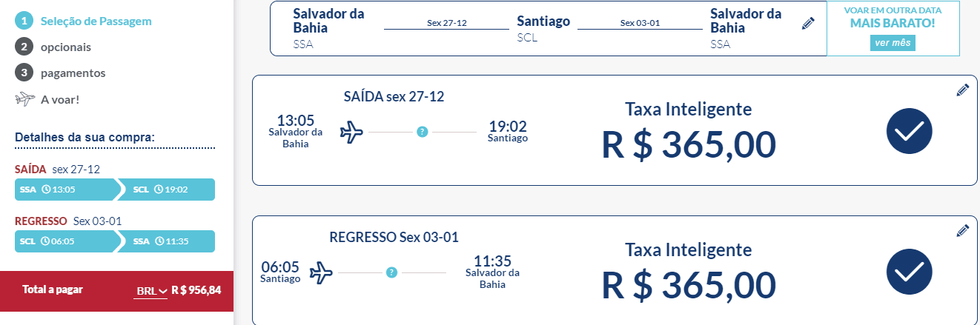Screen dimensions: 980x325
Task: Toggle outbound Taxa Inteligente checkmark circle
Action: 909,131
